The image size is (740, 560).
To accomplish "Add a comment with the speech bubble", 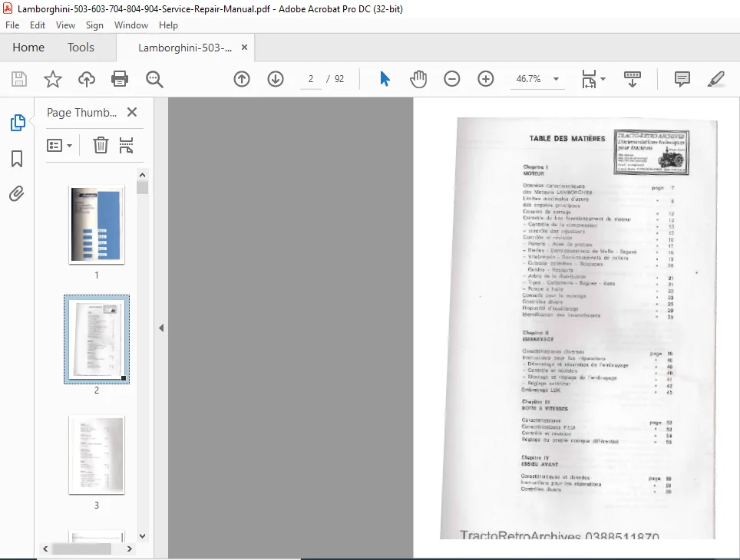I will tap(682, 79).
